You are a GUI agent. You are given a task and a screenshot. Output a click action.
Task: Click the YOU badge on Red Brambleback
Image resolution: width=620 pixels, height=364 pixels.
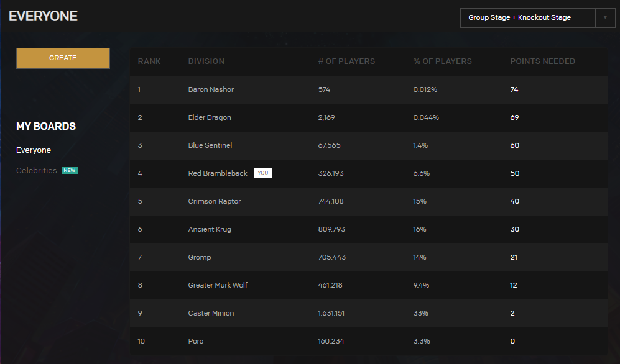click(263, 173)
